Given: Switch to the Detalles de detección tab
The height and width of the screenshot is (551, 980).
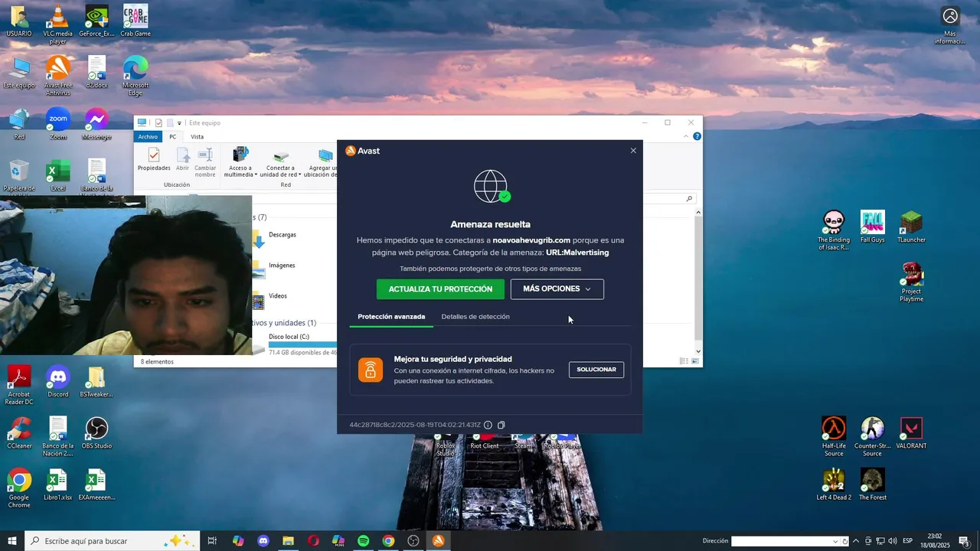Looking at the screenshot, I should tap(475, 317).
